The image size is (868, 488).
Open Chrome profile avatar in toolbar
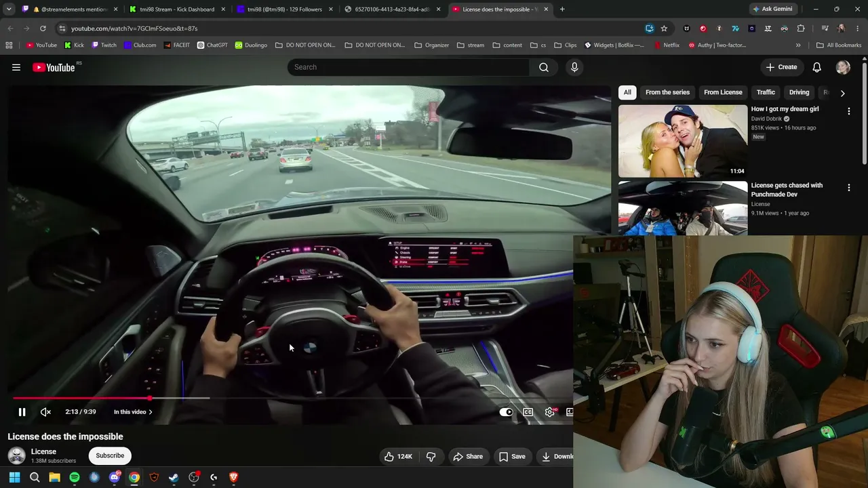[x=841, y=28]
